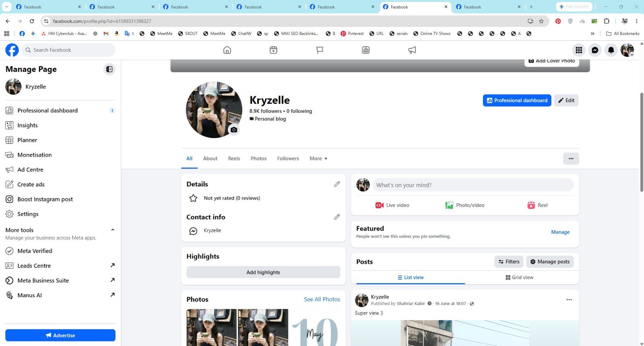Image resolution: width=644 pixels, height=346 pixels.
Task: Bookmark this page with the star icon
Action: pyautogui.click(x=541, y=21)
